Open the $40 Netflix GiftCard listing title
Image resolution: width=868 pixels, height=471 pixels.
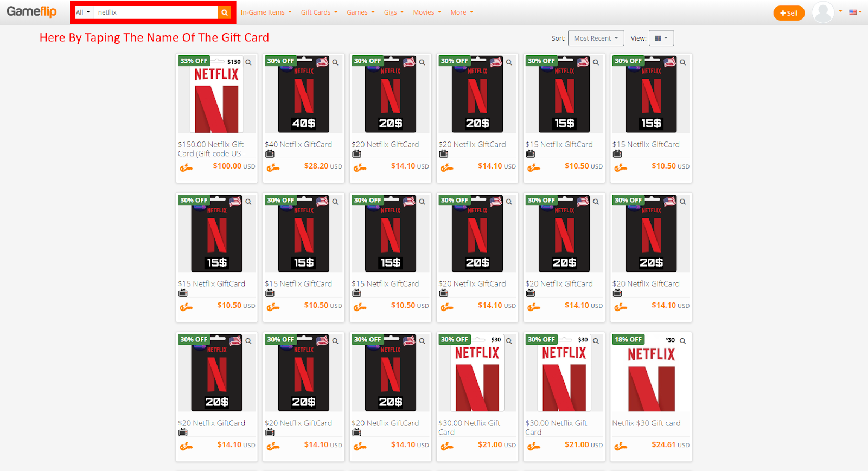[x=298, y=145]
